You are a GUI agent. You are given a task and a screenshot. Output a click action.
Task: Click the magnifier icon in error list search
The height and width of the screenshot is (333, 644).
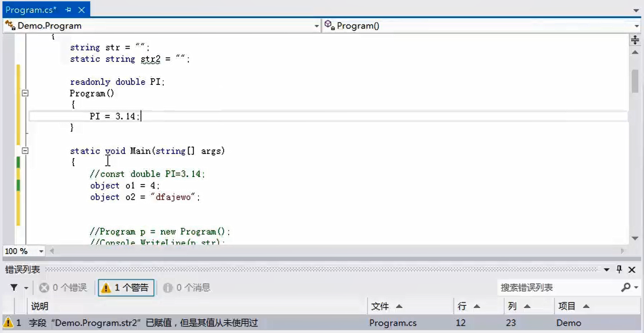[x=626, y=287]
